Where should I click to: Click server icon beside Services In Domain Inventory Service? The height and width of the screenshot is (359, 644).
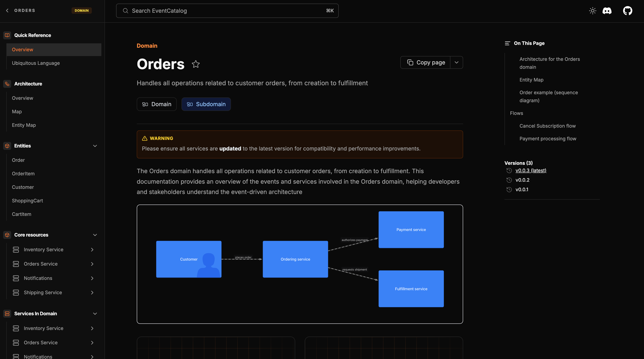pyautogui.click(x=16, y=328)
